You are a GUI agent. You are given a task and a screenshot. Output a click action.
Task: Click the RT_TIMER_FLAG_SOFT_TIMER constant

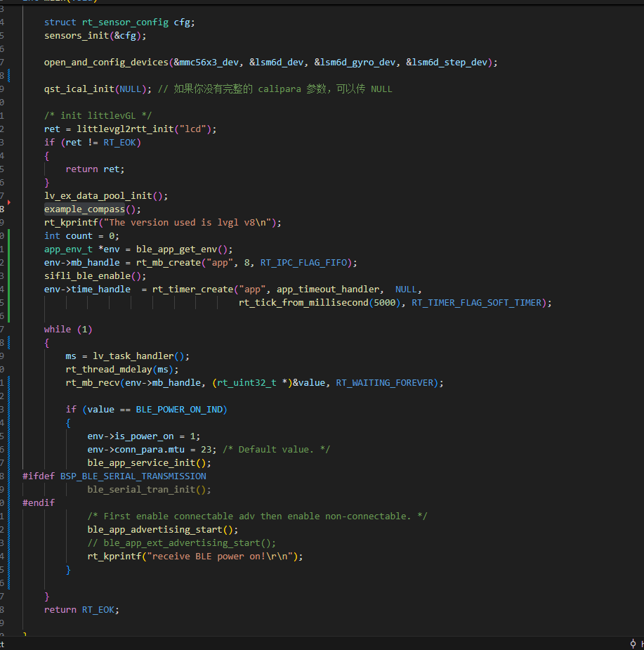click(x=477, y=303)
